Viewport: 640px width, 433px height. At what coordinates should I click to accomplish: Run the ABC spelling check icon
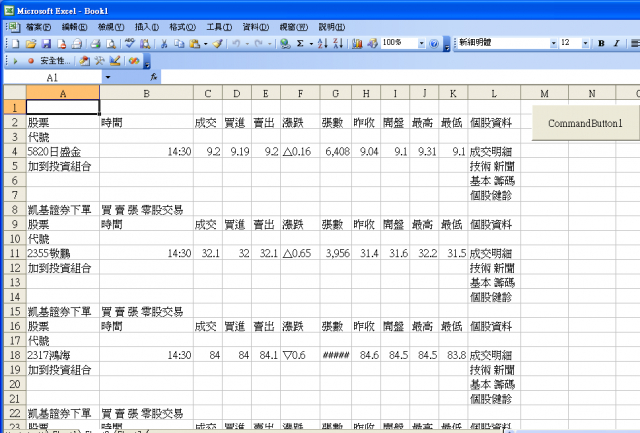(x=129, y=43)
